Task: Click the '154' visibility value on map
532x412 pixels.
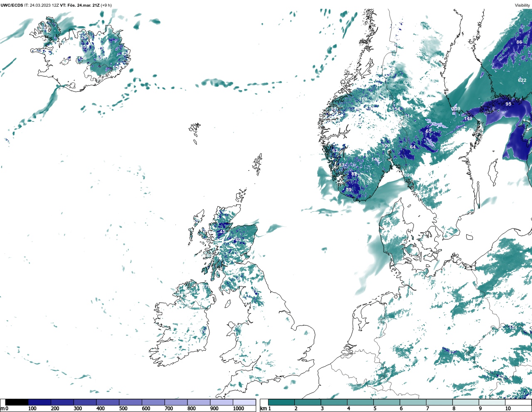Action: [x=396, y=109]
